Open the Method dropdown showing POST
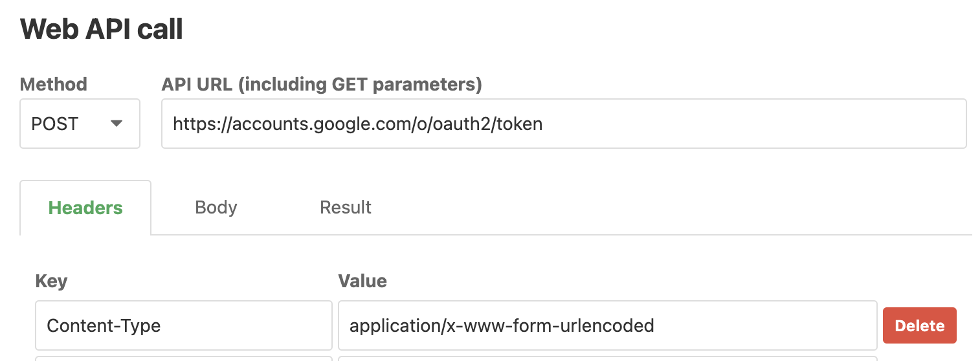The height and width of the screenshot is (361, 980). [x=80, y=124]
